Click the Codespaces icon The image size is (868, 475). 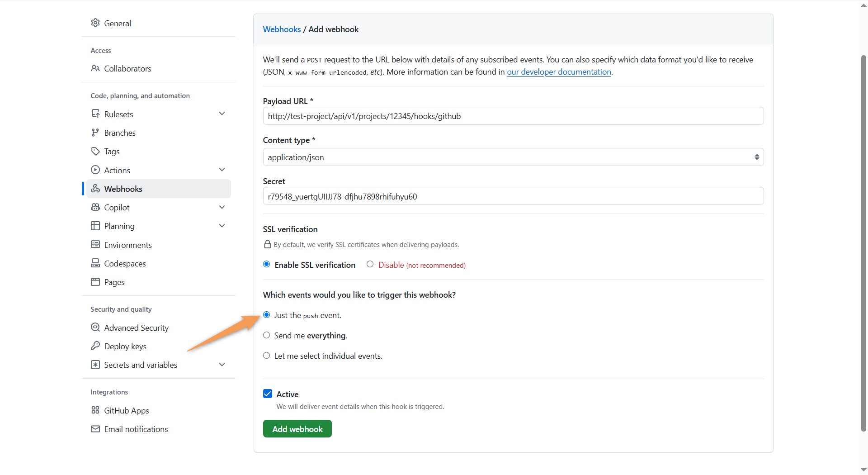pyautogui.click(x=95, y=263)
